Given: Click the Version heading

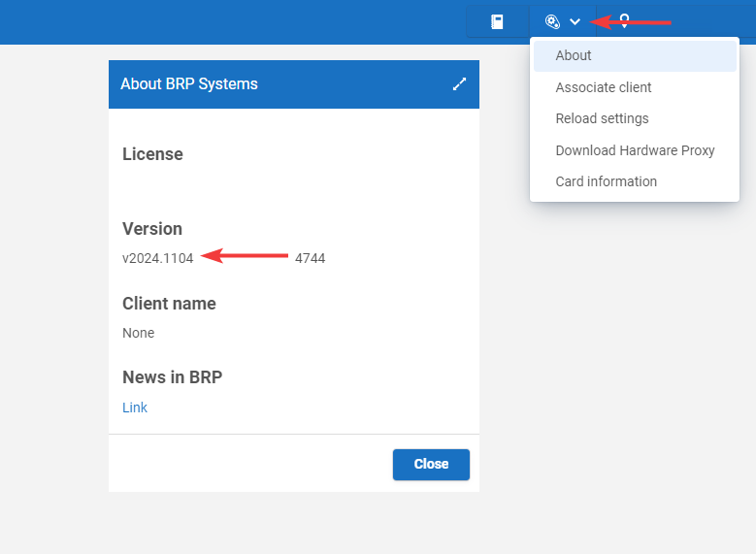Looking at the screenshot, I should (x=152, y=229).
